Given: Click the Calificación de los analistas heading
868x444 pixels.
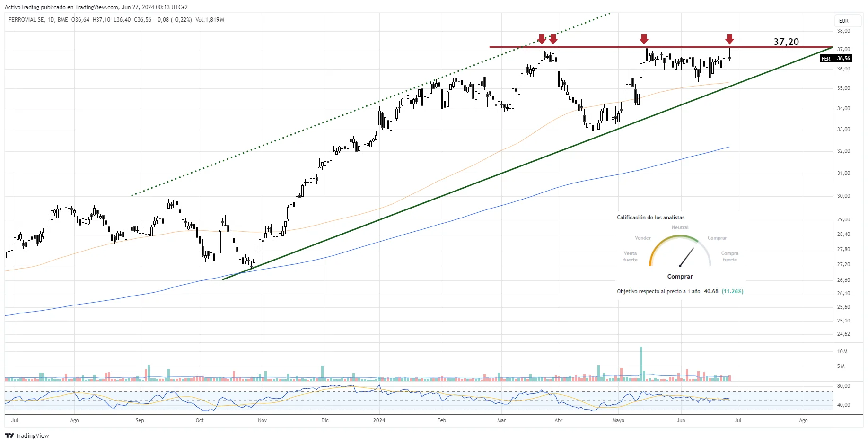Looking at the screenshot, I should pyautogui.click(x=650, y=218).
